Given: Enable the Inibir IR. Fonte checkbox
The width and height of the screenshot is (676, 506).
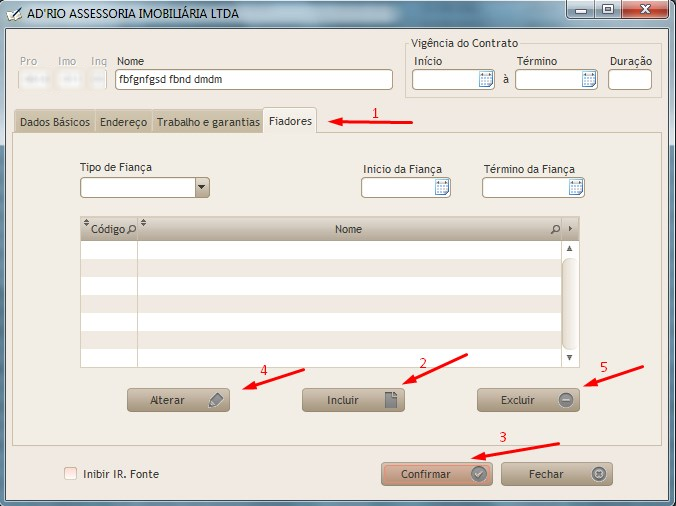Looking at the screenshot, I should 70,474.
